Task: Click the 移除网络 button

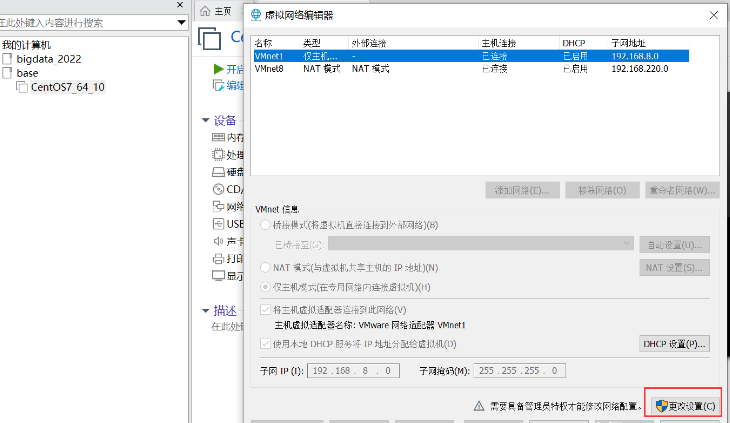Action: [x=602, y=190]
